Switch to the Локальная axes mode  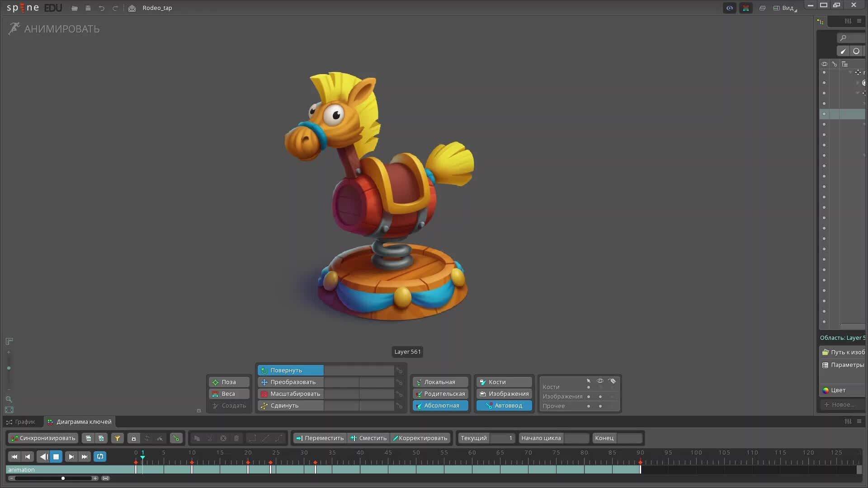click(x=440, y=382)
